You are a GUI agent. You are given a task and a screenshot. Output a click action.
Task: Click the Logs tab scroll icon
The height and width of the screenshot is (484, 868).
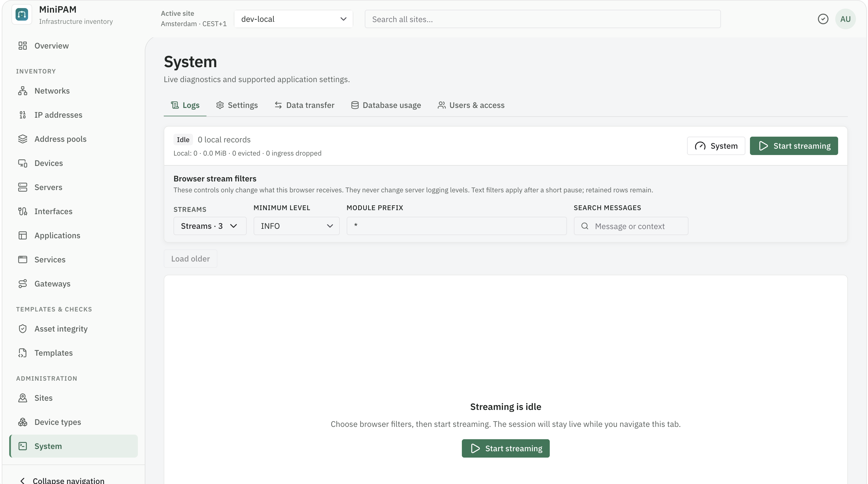pos(175,105)
